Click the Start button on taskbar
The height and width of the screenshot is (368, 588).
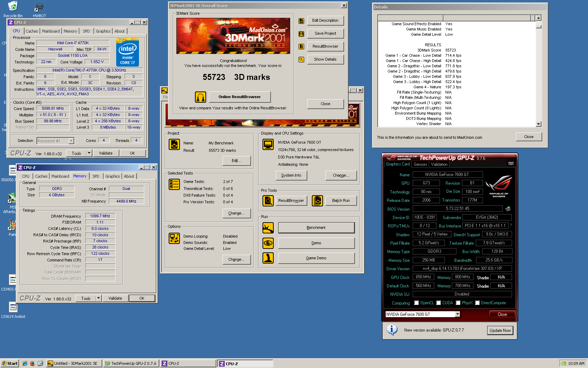(9, 363)
